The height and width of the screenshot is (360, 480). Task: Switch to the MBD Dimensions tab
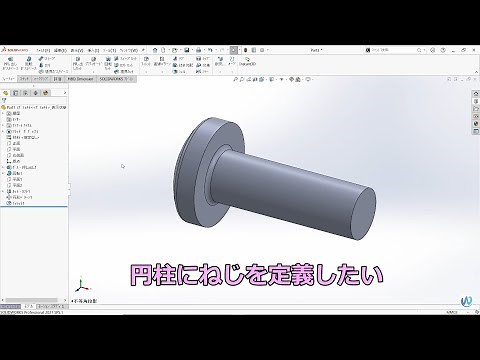pyautogui.click(x=80, y=79)
